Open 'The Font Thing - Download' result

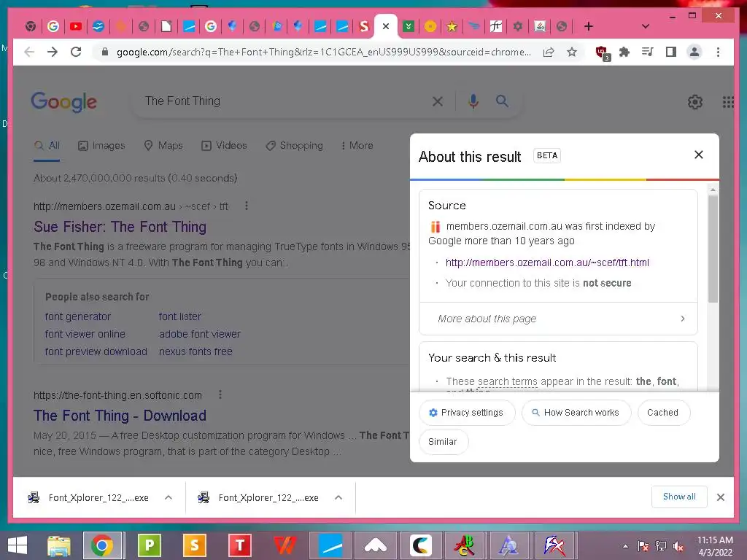pyautogui.click(x=120, y=416)
